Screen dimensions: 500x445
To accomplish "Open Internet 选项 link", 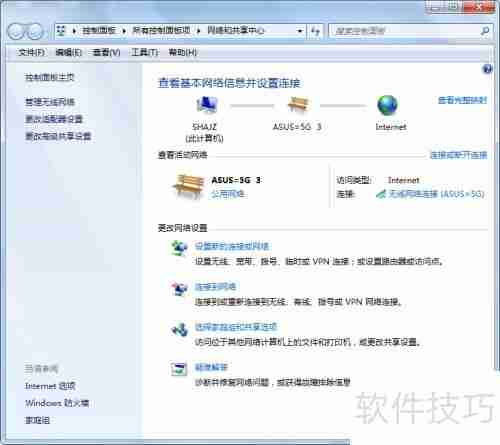I will pos(50,386).
